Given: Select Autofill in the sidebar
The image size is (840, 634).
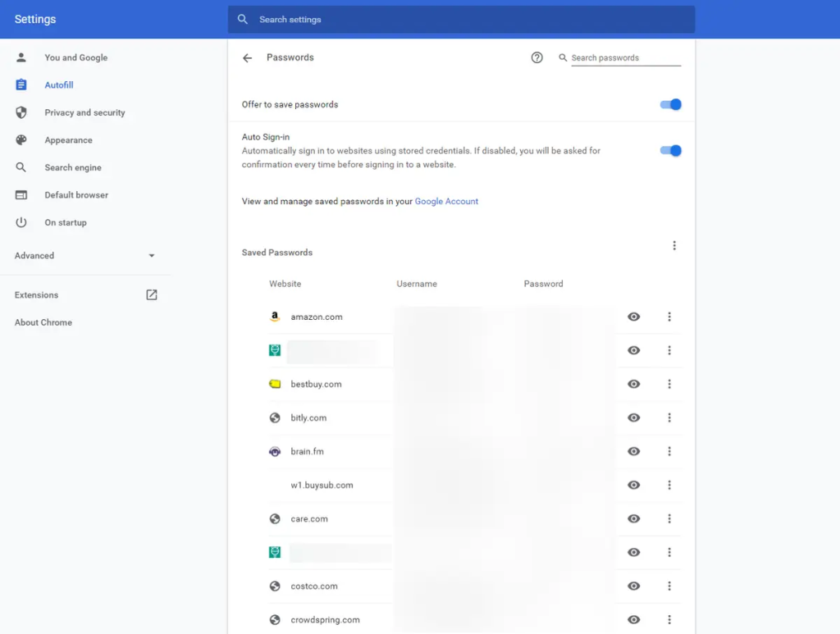Looking at the screenshot, I should tap(59, 84).
